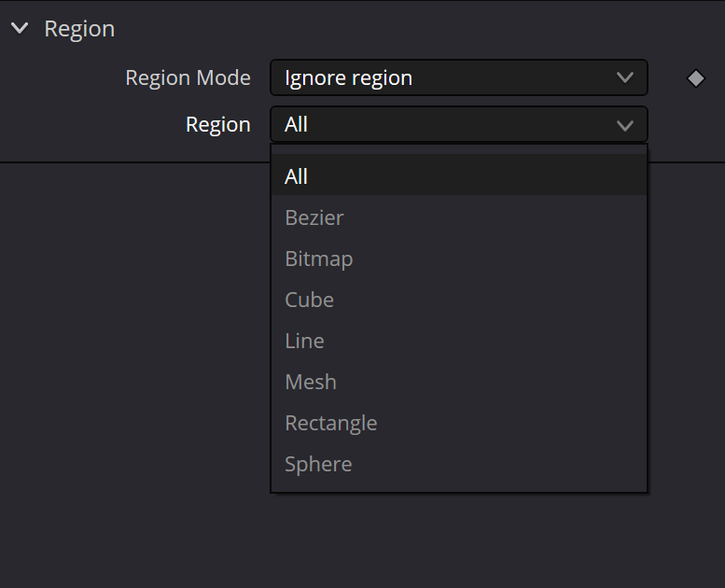The width and height of the screenshot is (725, 588).
Task: Close the Region dropdown showing All
Action: point(459,124)
